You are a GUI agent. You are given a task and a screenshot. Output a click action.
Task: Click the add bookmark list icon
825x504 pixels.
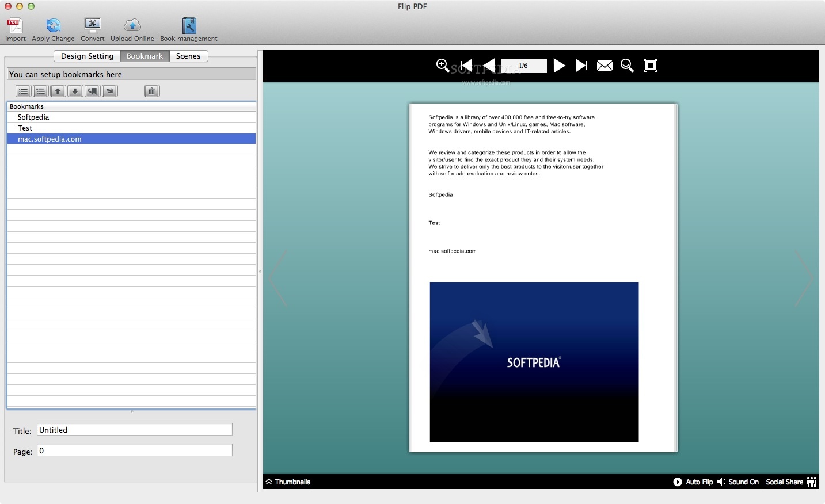pyautogui.click(x=23, y=91)
